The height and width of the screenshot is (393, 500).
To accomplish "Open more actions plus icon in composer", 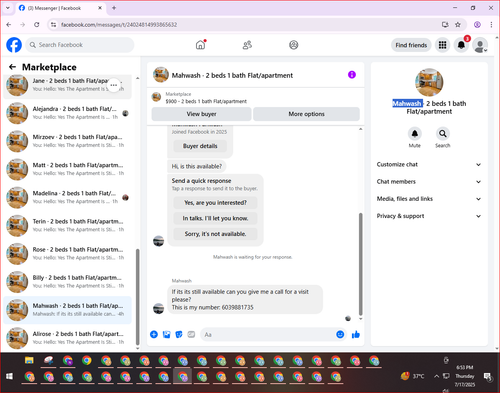I will pyautogui.click(x=154, y=334).
